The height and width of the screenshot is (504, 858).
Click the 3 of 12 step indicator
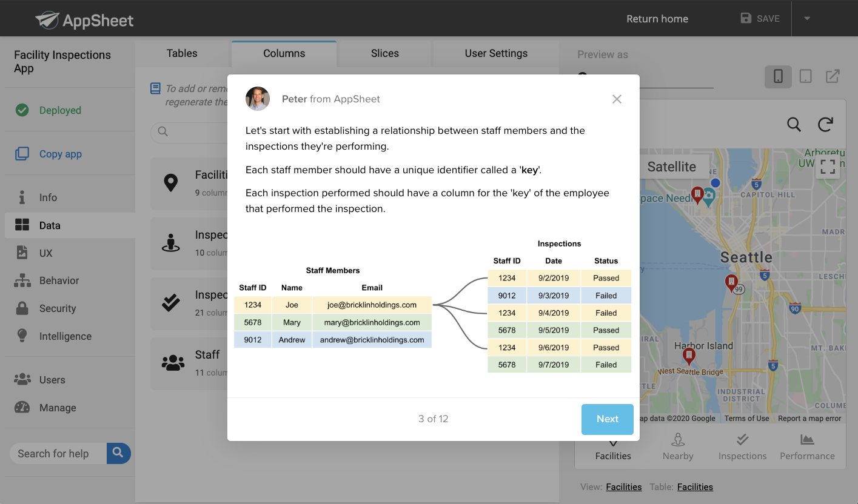[x=433, y=419]
